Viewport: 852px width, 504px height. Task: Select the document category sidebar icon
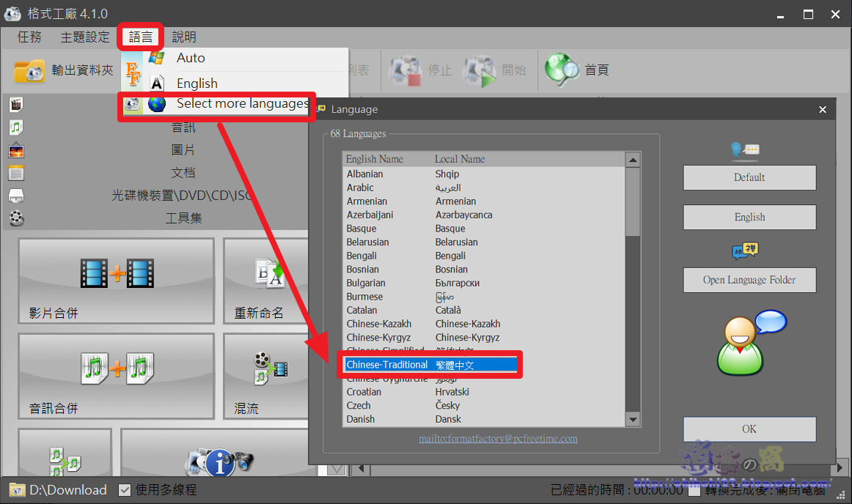pyautogui.click(x=16, y=173)
